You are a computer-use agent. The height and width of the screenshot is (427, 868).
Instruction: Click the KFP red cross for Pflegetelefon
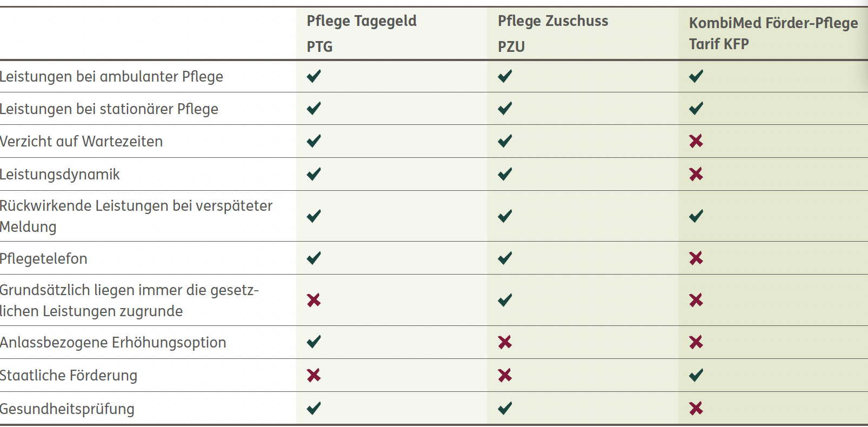pos(696,258)
